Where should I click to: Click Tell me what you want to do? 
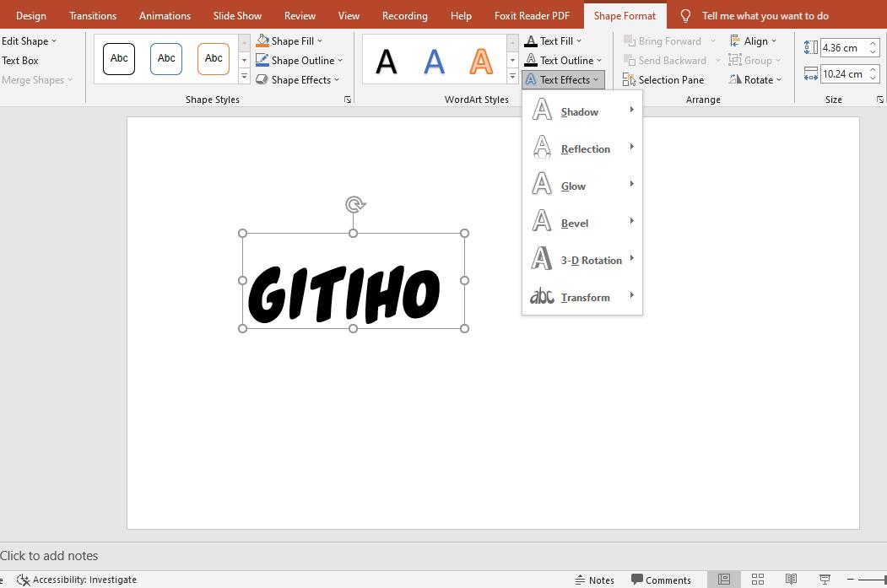(x=765, y=16)
